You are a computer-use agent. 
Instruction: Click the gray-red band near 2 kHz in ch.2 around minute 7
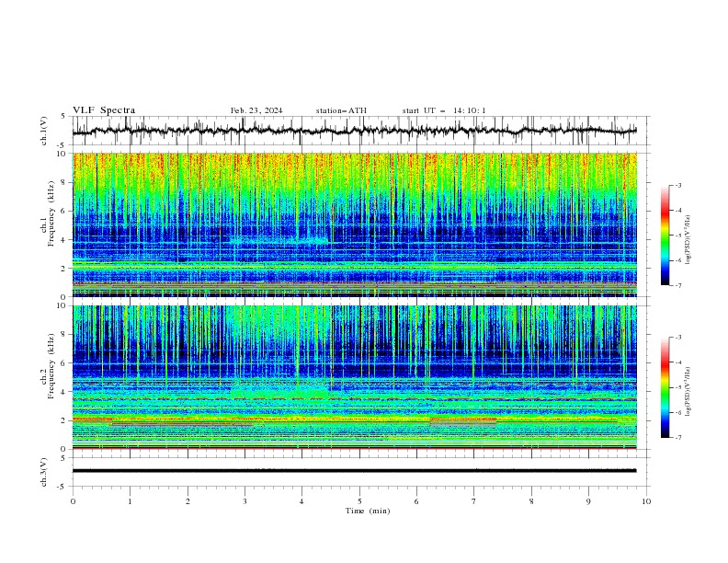pos(463,421)
